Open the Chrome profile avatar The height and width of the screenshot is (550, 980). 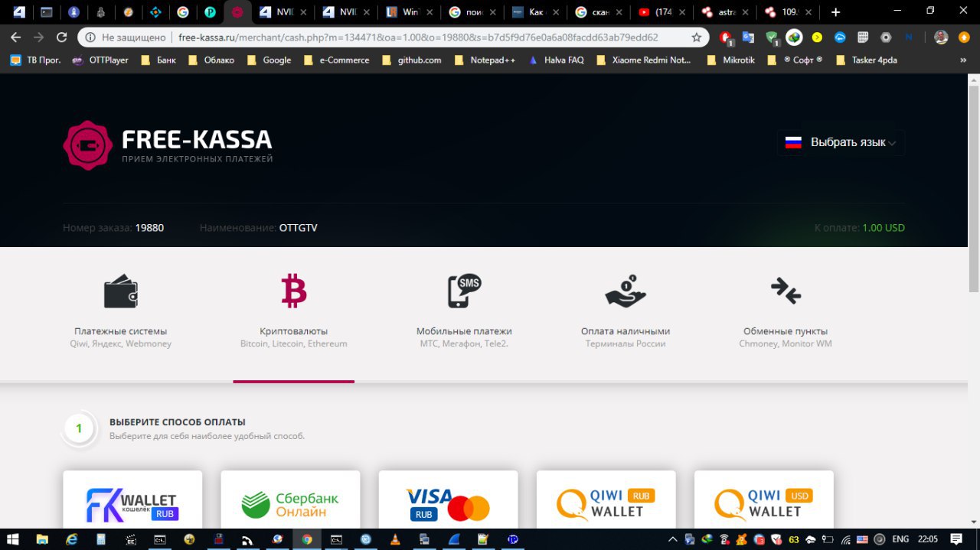(942, 37)
